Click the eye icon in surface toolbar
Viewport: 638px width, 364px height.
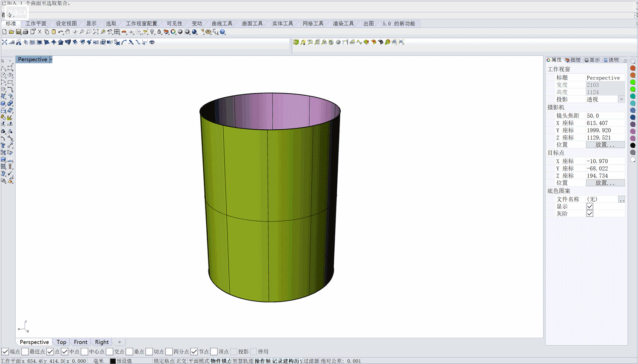coord(152,42)
